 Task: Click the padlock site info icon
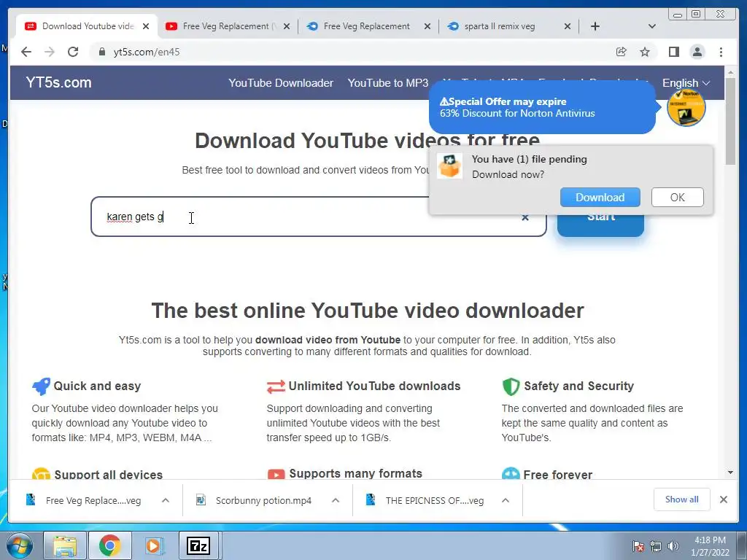click(x=102, y=52)
